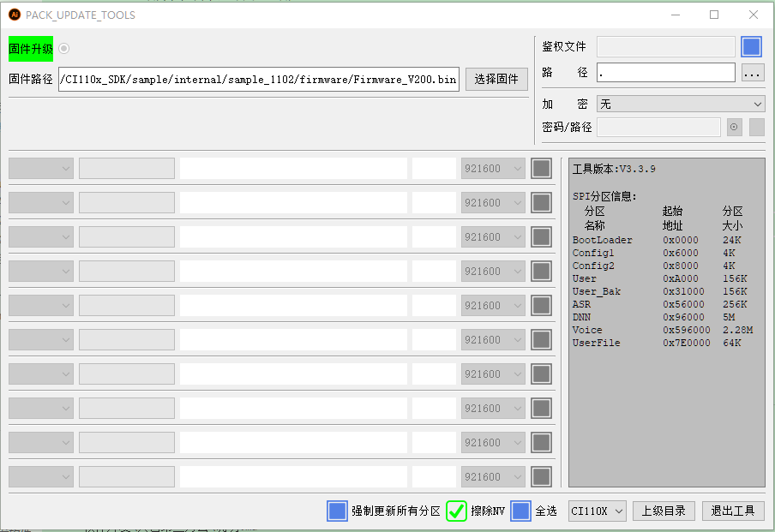
Task: Maximize the PACK_UPDATE_TOOLS window
Action: point(714,15)
